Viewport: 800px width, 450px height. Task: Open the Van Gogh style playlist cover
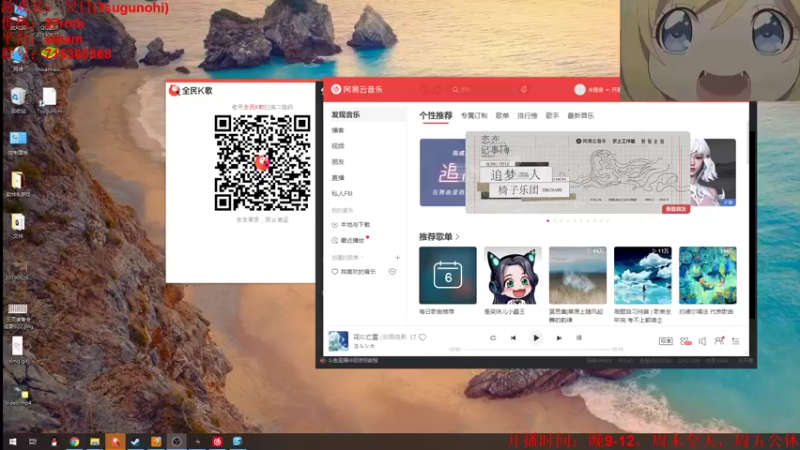708,276
